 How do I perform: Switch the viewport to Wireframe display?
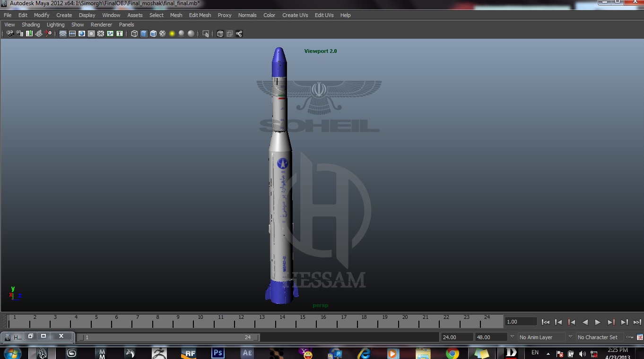134,34
